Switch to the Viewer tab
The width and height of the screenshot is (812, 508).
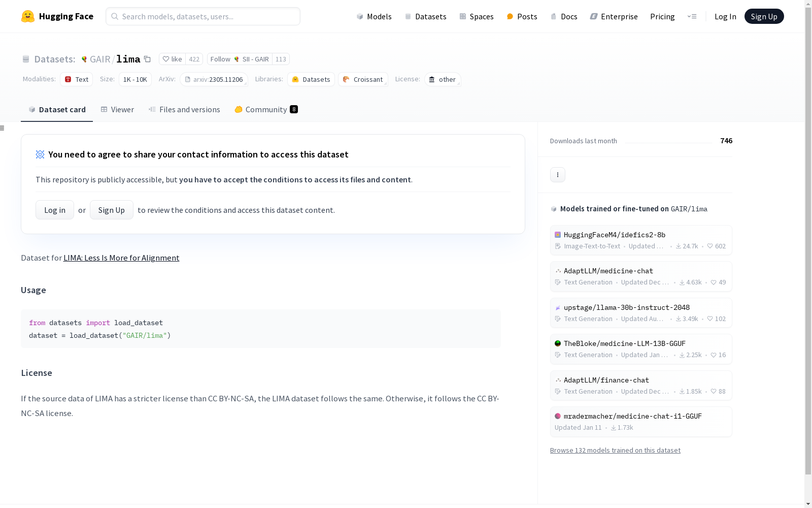(117, 109)
